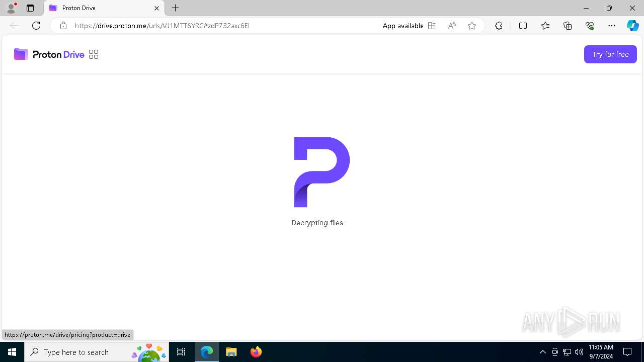
Task: Open the volume control tray icon
Action: (579, 352)
